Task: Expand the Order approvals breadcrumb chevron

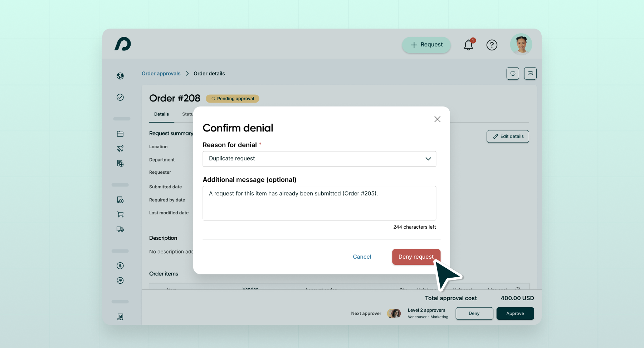Action: [187, 73]
